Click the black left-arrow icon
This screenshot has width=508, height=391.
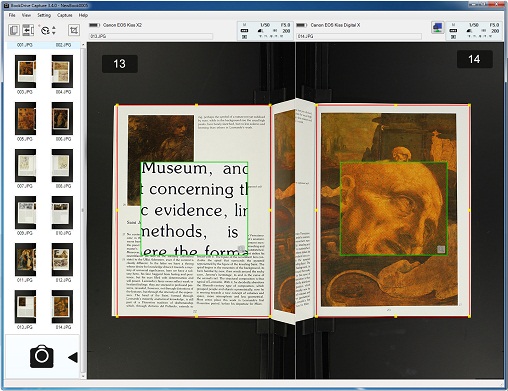pyautogui.click(x=73, y=357)
